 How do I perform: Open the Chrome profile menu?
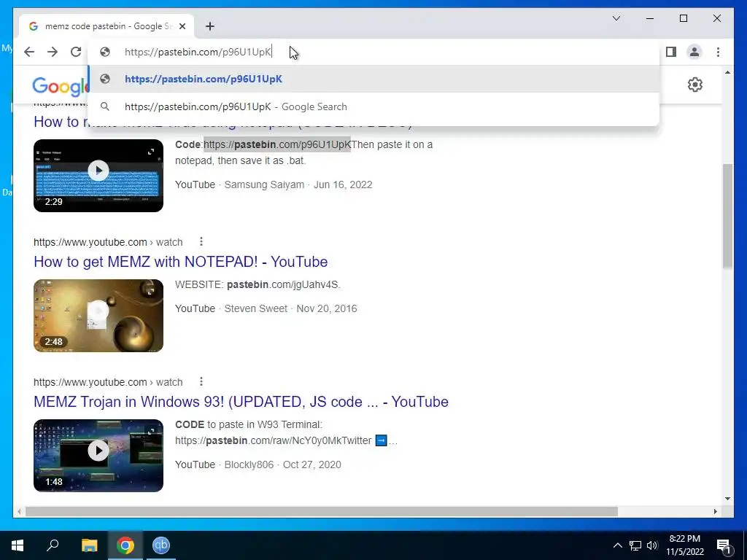694,52
